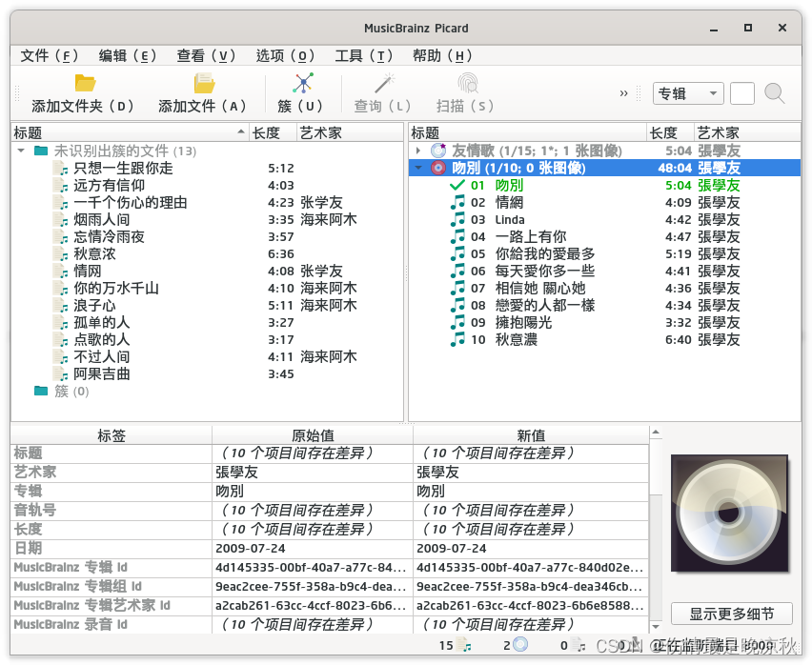812x665 pixels.
Task: Click the Cluster (簇) toolbar icon
Action: pos(303,83)
